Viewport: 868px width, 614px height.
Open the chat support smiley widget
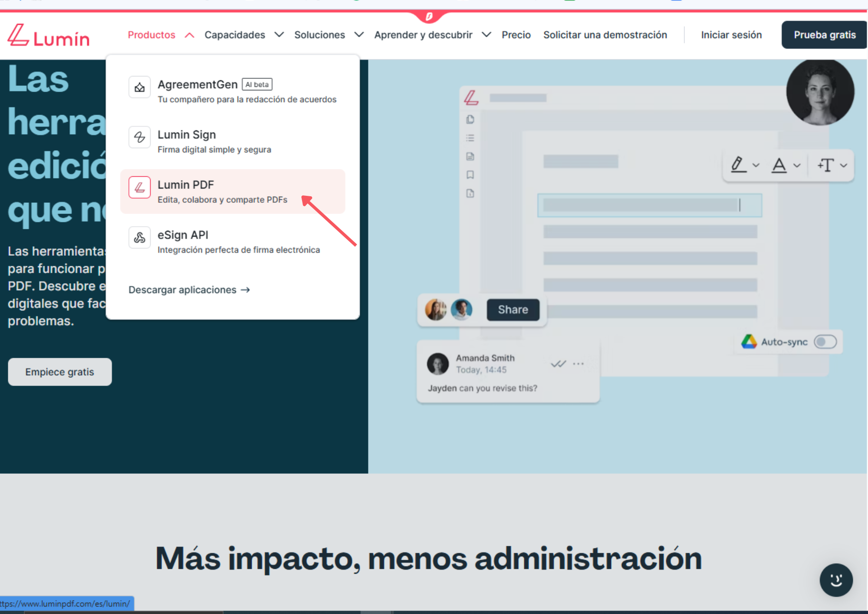(836, 580)
